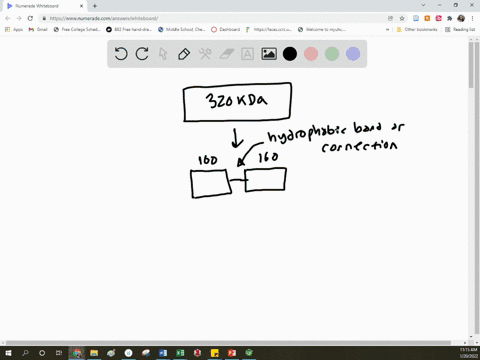Open the Gmail bookmark
Screen dimensions: 480x360
[38, 29]
